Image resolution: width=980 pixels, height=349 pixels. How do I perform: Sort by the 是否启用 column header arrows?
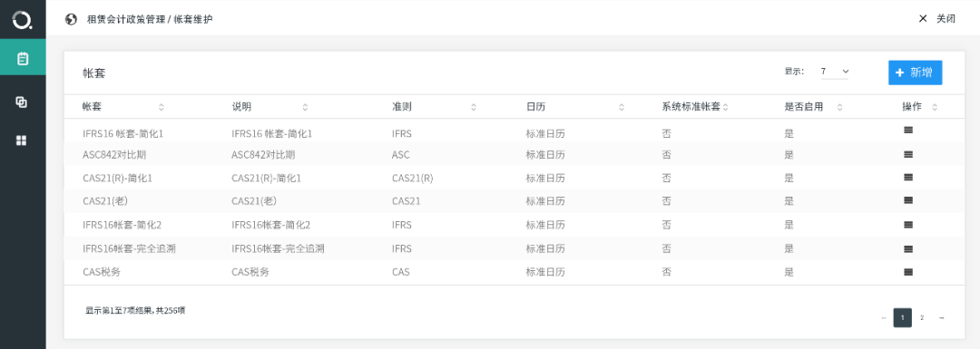839,107
